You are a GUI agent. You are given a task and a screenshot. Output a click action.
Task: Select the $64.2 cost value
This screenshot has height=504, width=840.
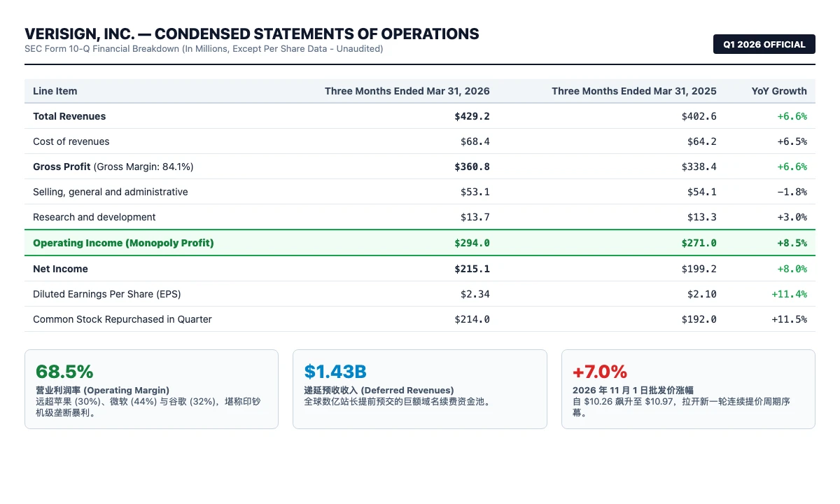pyautogui.click(x=701, y=141)
